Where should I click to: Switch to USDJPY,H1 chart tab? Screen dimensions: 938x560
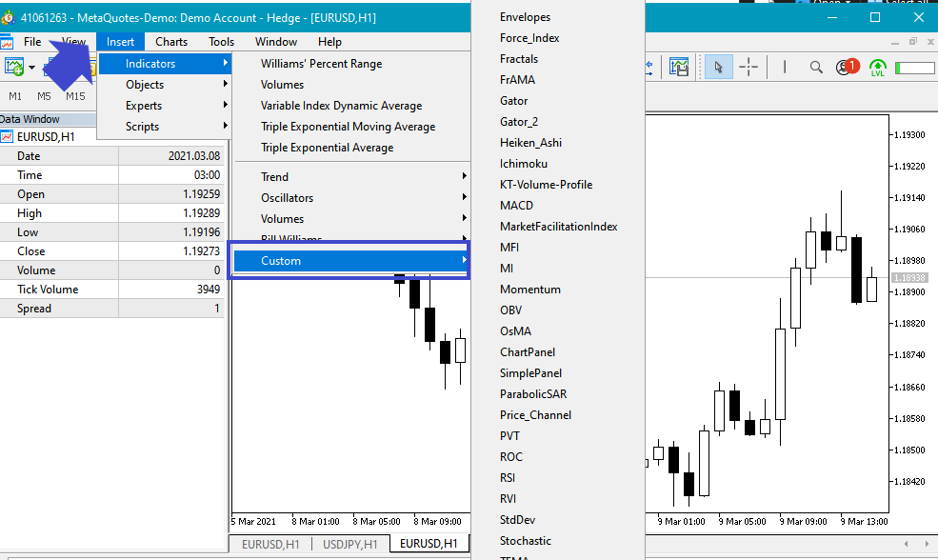349,544
